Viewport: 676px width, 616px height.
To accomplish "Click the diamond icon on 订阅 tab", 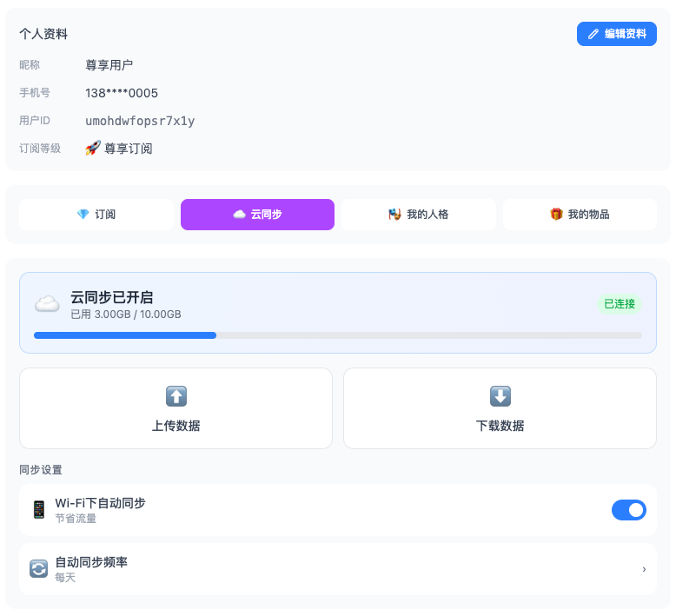I will pos(83,214).
